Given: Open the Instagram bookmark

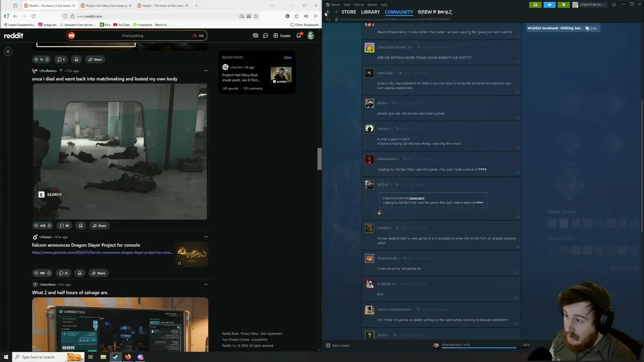Looking at the screenshot, I should point(47,25).
